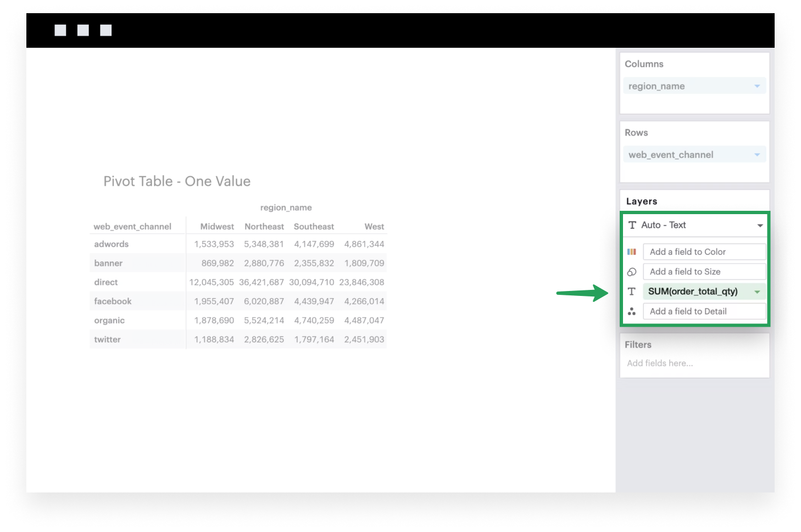Screen dimensions: 801x532
Task: Click the Add a field to Size box
Action: coord(704,272)
